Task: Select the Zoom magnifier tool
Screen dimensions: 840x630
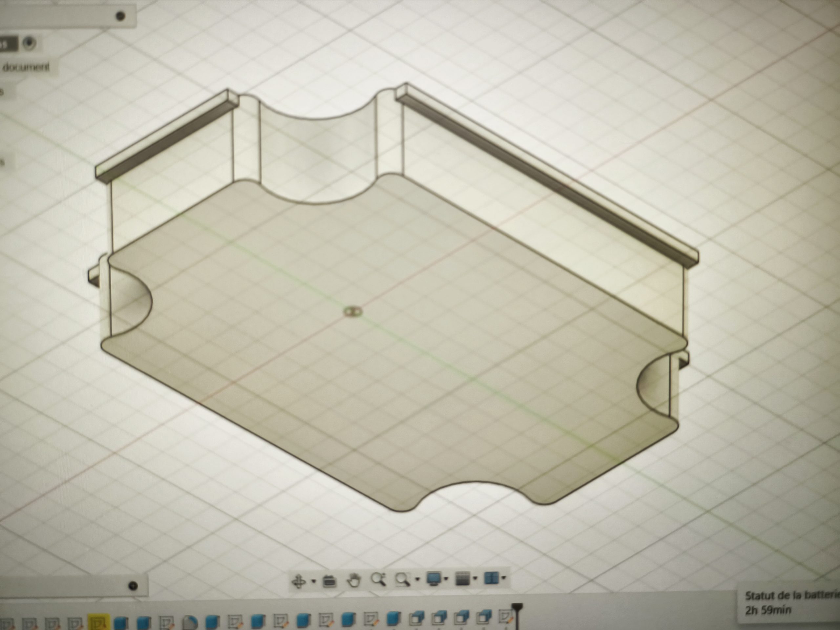Action: (378, 579)
